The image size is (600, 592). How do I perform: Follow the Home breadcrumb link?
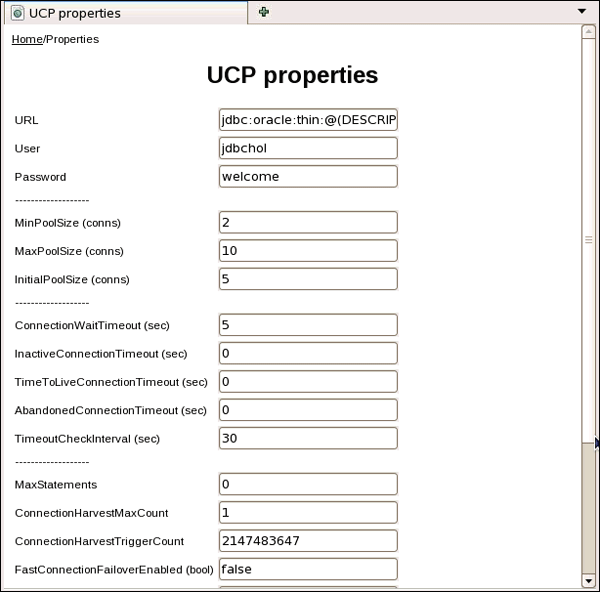(x=26, y=39)
